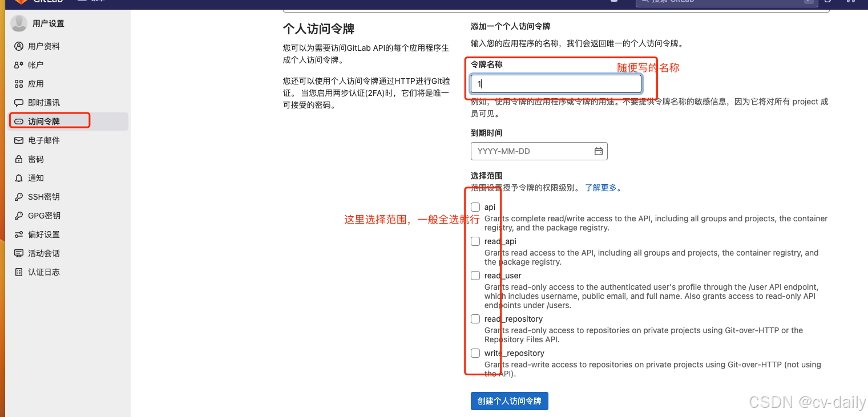Tick the read_api scope checkbox
Image resolution: width=868 pixels, height=417 pixels.
click(x=475, y=241)
